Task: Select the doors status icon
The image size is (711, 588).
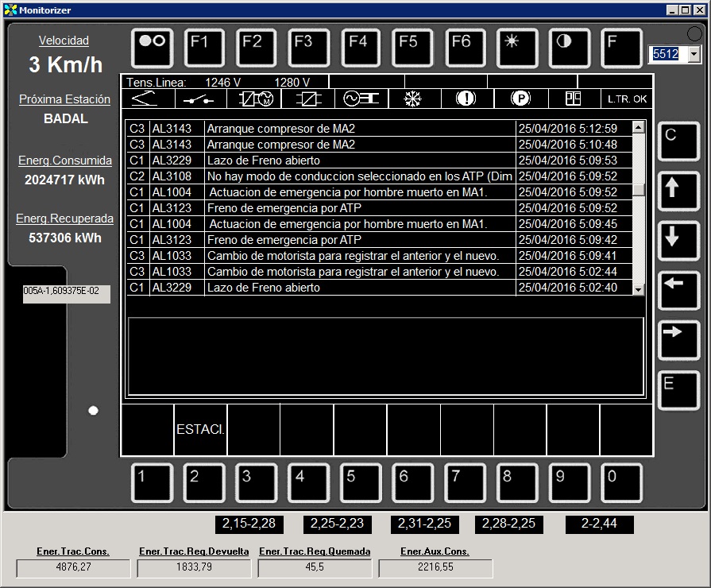Action: (x=573, y=99)
